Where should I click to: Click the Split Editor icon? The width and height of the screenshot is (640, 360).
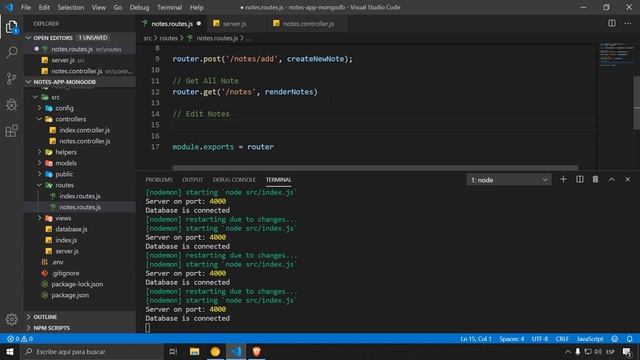pos(611,23)
